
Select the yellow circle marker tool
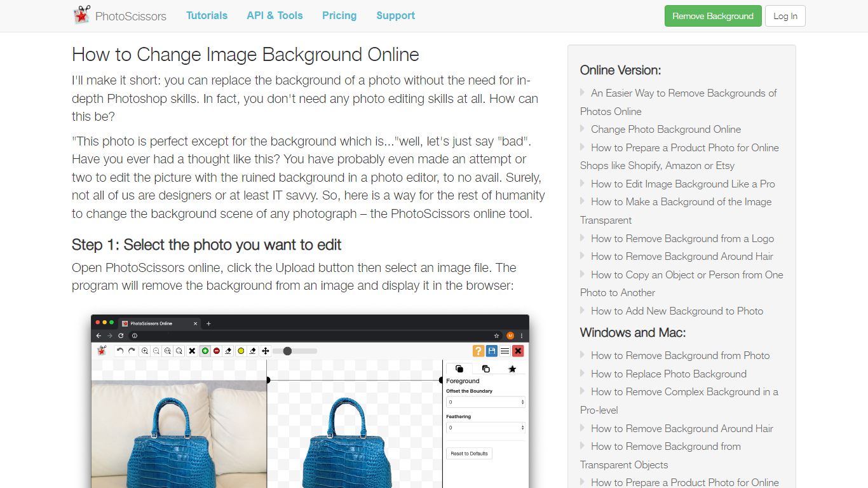[241, 351]
